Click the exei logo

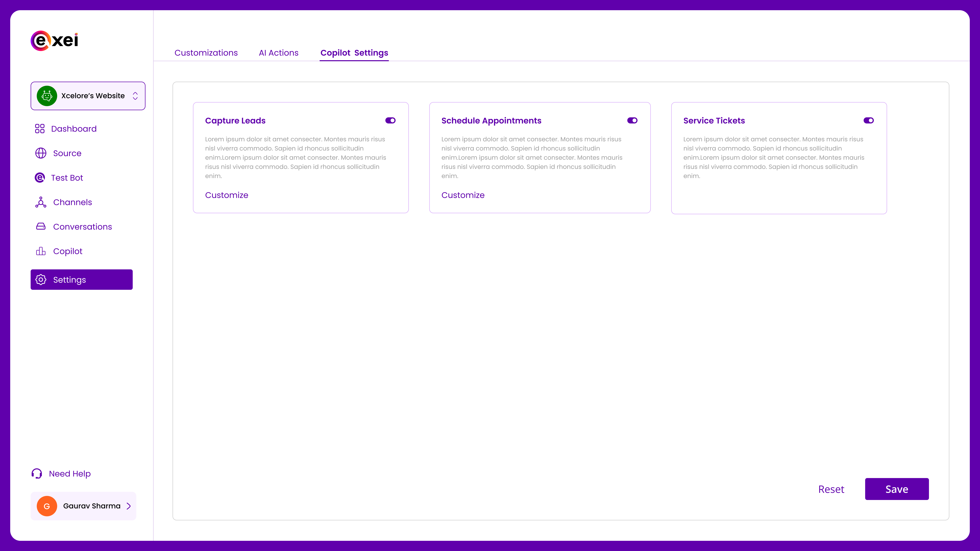coord(54,41)
